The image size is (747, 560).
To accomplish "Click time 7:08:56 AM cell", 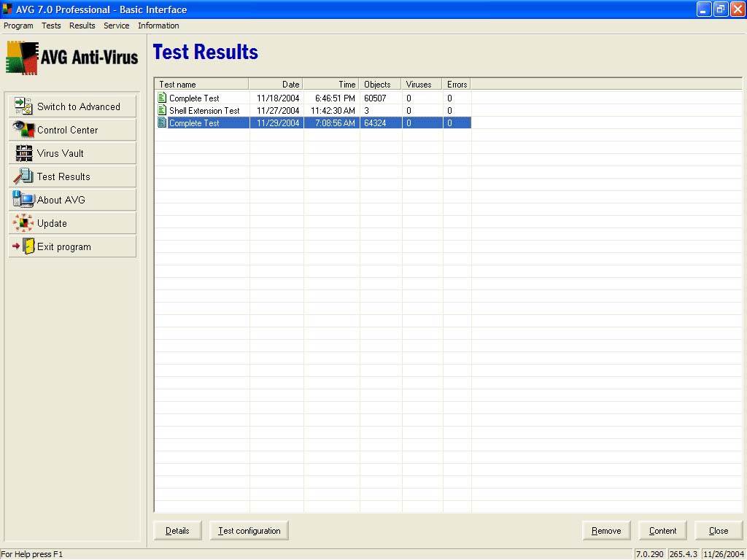I will (335, 122).
